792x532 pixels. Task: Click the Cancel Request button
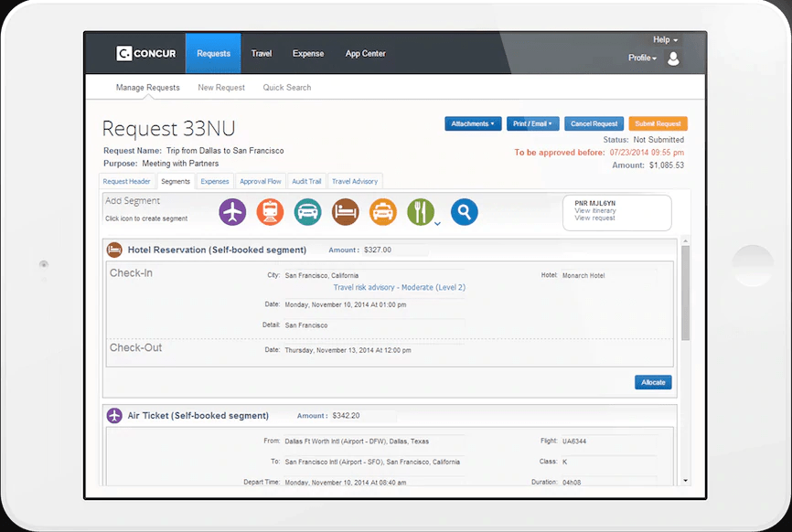pyautogui.click(x=594, y=123)
